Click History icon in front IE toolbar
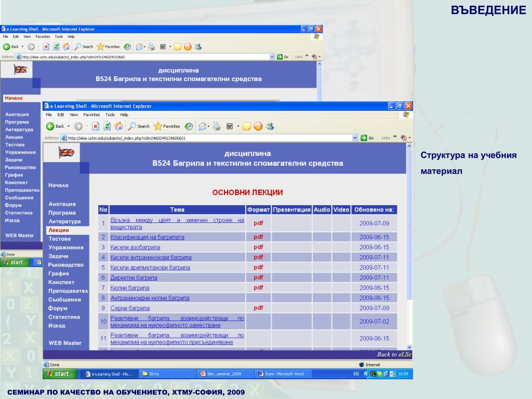Image resolution: width=532 pixels, height=399 pixels. (x=189, y=126)
